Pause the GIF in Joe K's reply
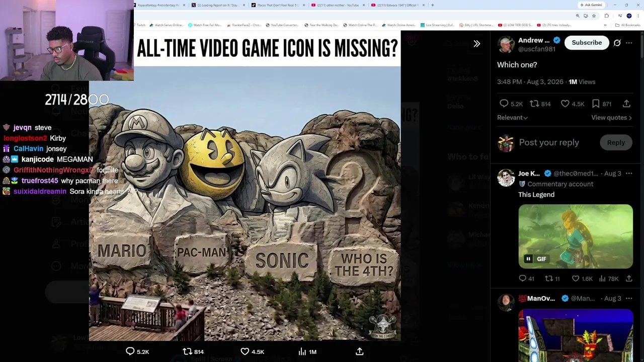Screen dimensions: 644x362 pyautogui.click(x=528, y=259)
